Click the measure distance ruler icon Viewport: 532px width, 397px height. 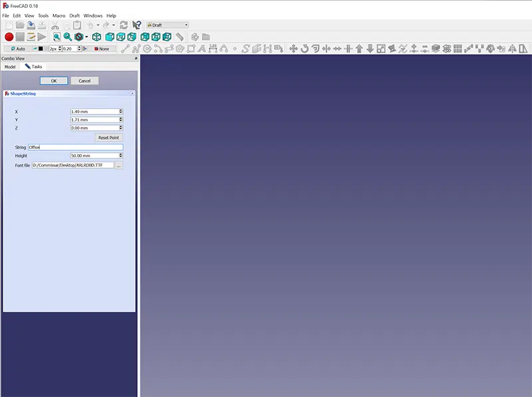pyautogui.click(x=180, y=37)
